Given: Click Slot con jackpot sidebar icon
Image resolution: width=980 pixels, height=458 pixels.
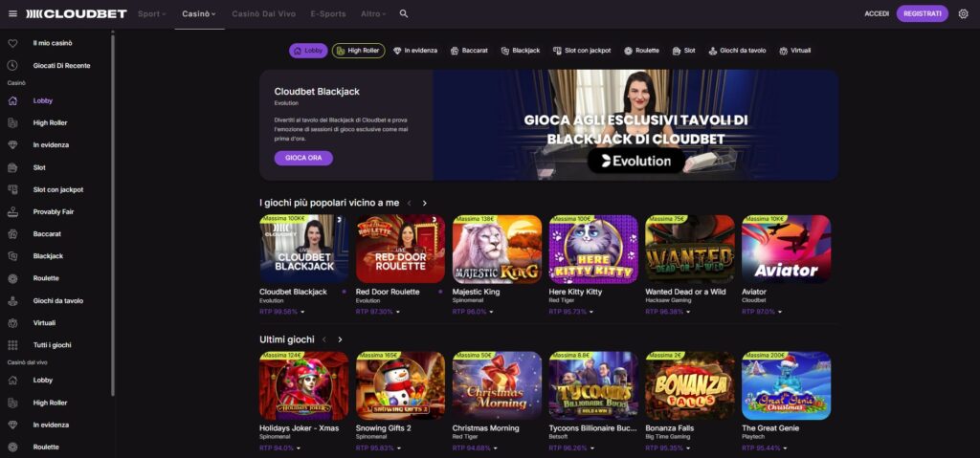Looking at the screenshot, I should point(12,189).
